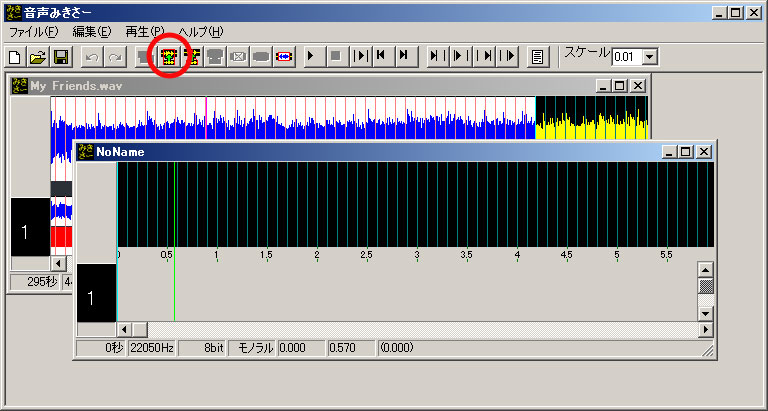Close the My Friends.wav child window
Image resolution: width=768 pixels, height=411 pixels.
coord(638,86)
